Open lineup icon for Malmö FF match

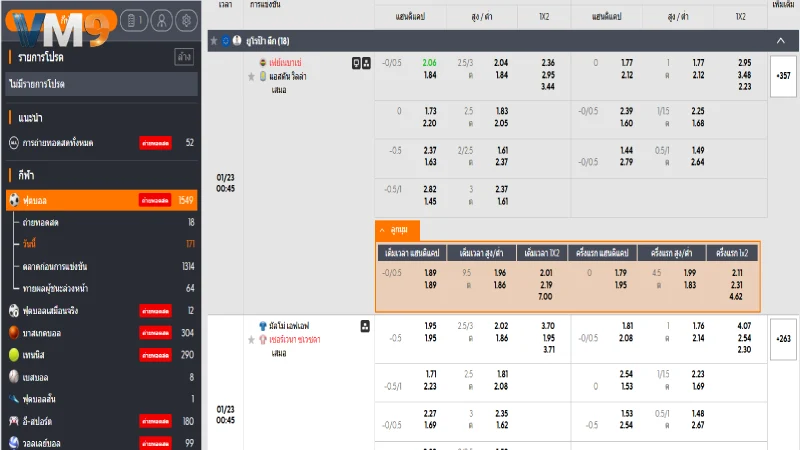365,326
